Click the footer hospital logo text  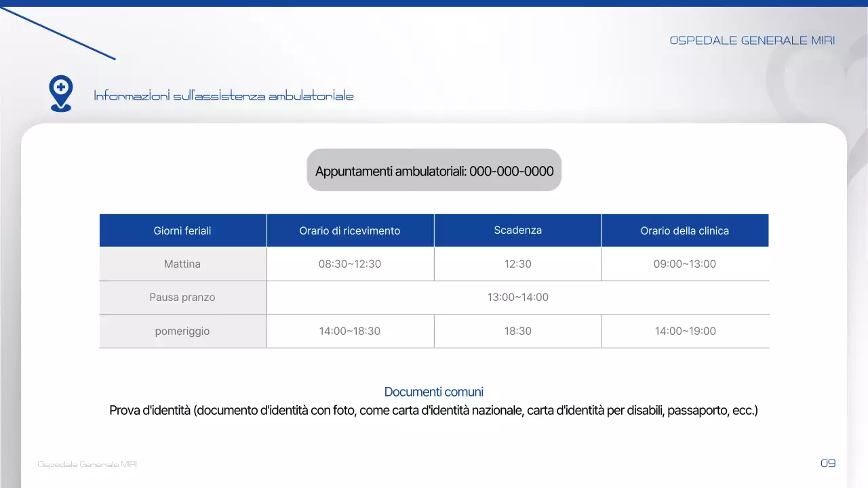pyautogui.click(x=87, y=464)
